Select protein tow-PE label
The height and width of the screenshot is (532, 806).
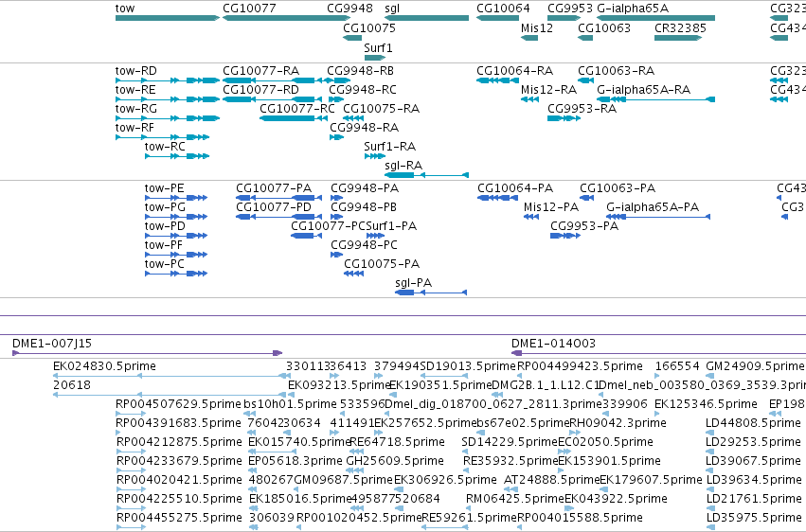pyautogui.click(x=165, y=188)
